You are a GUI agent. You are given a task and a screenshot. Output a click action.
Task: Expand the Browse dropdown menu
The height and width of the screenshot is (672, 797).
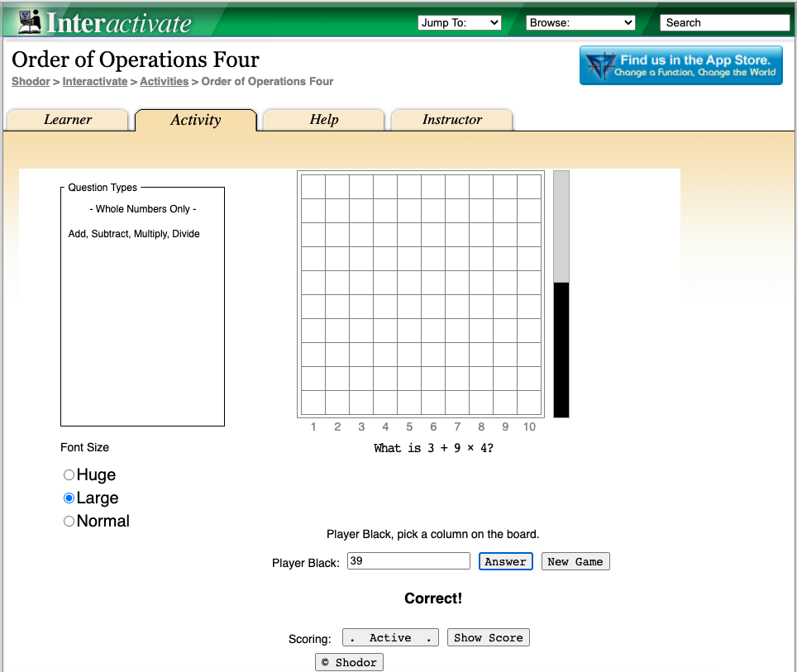[580, 23]
